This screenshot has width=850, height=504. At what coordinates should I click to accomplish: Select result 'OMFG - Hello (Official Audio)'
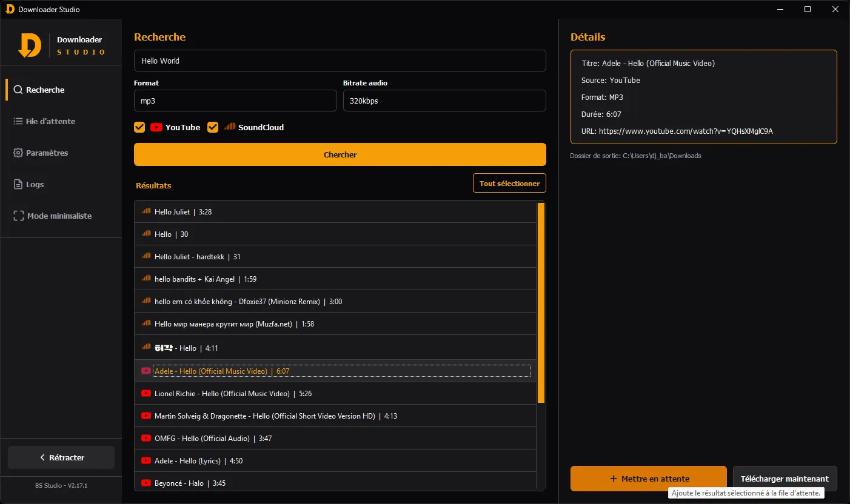(x=335, y=438)
